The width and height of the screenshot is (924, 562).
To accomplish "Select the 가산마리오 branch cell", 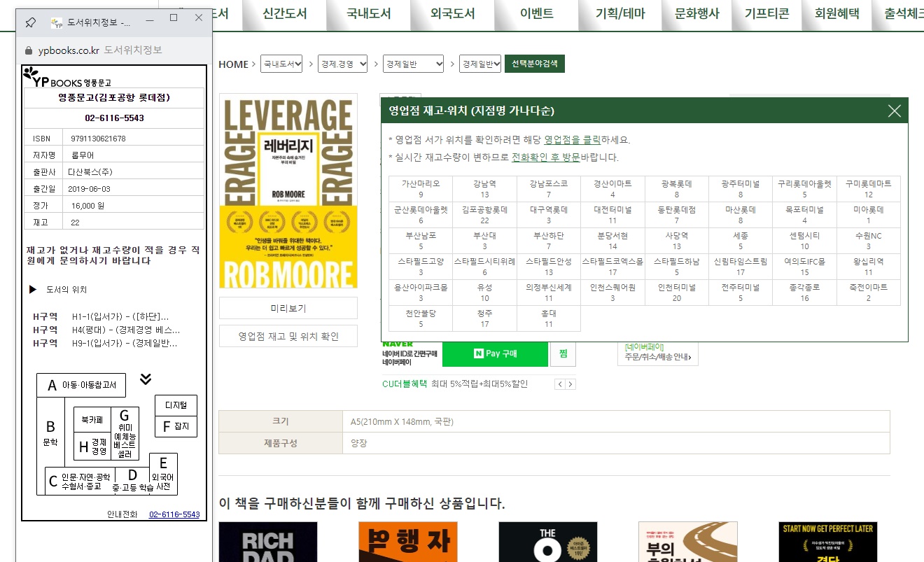I will click(x=421, y=189).
